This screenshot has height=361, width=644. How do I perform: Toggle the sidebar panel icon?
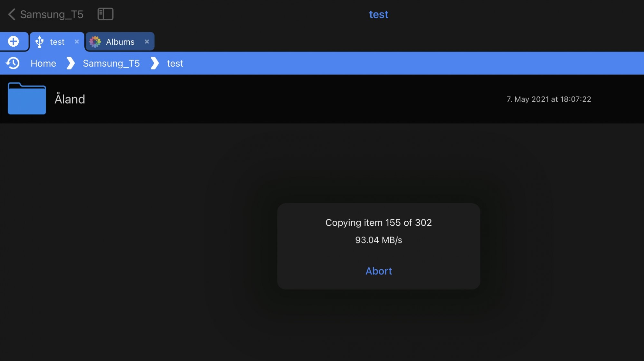click(105, 14)
